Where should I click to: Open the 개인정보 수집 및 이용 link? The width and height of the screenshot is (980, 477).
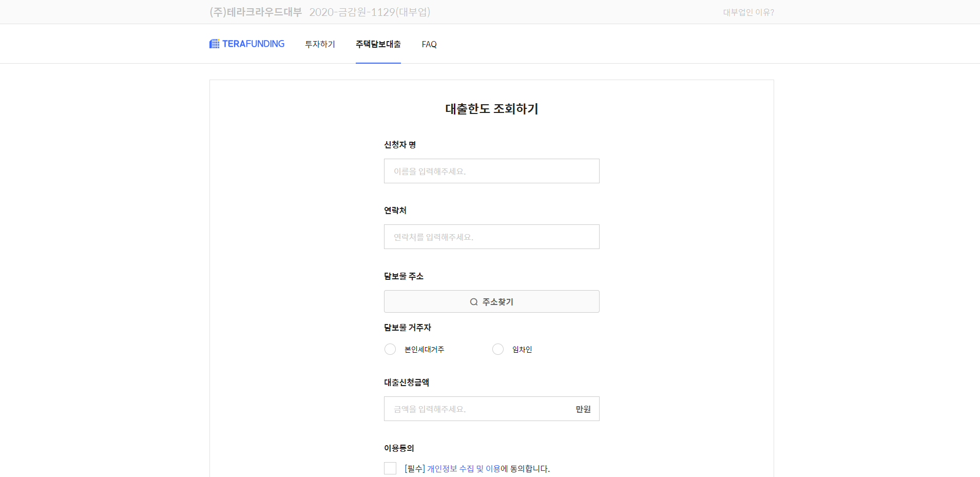[x=464, y=468]
